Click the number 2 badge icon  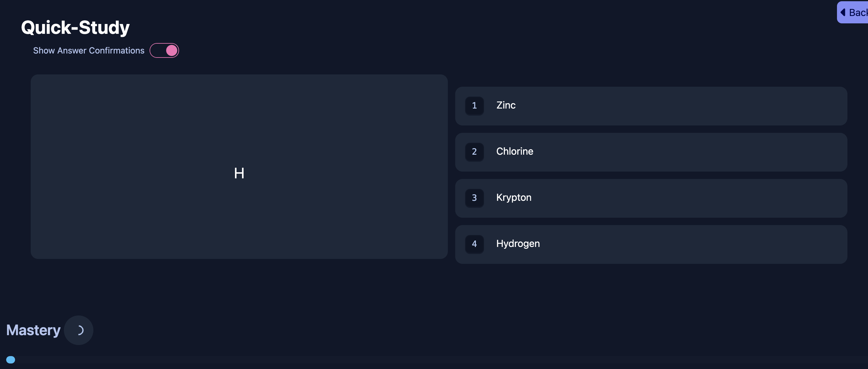[474, 152]
